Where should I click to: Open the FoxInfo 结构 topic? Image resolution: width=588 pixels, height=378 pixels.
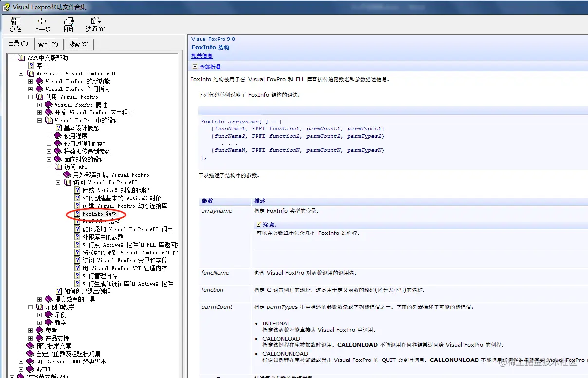pos(100,214)
